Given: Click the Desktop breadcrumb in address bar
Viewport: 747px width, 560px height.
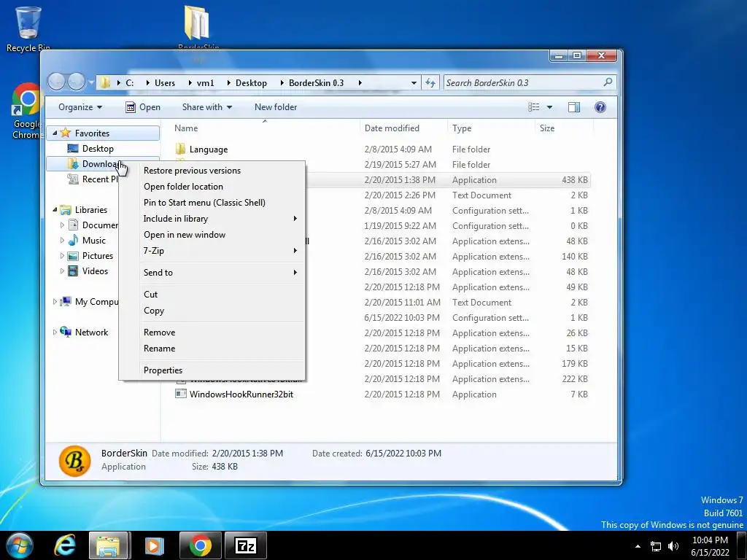Looking at the screenshot, I should point(251,83).
